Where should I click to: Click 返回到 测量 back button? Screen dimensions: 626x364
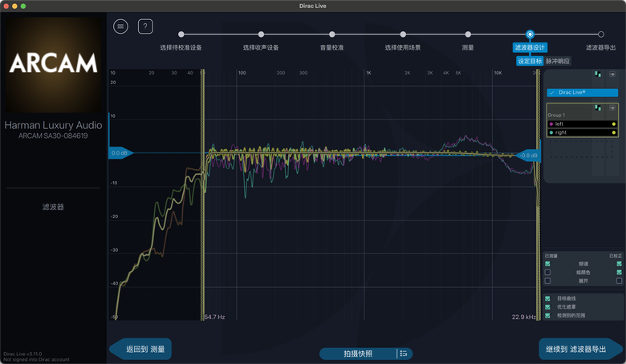tap(140, 350)
